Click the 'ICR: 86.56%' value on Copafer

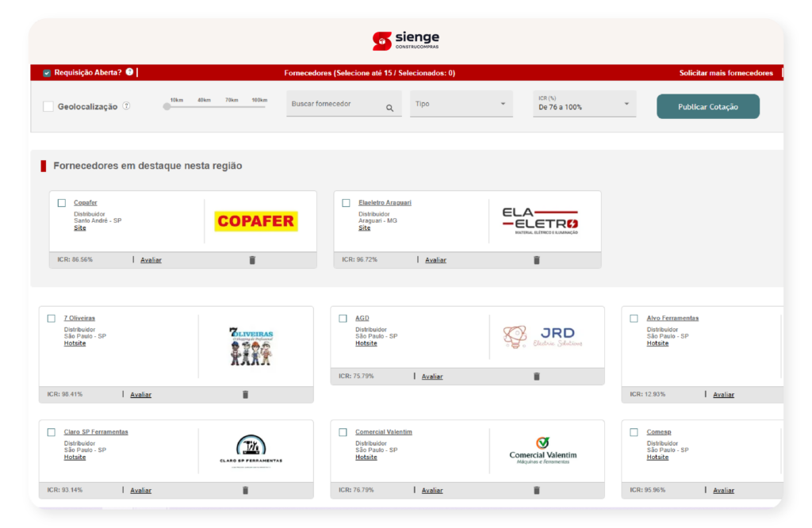[75, 259]
